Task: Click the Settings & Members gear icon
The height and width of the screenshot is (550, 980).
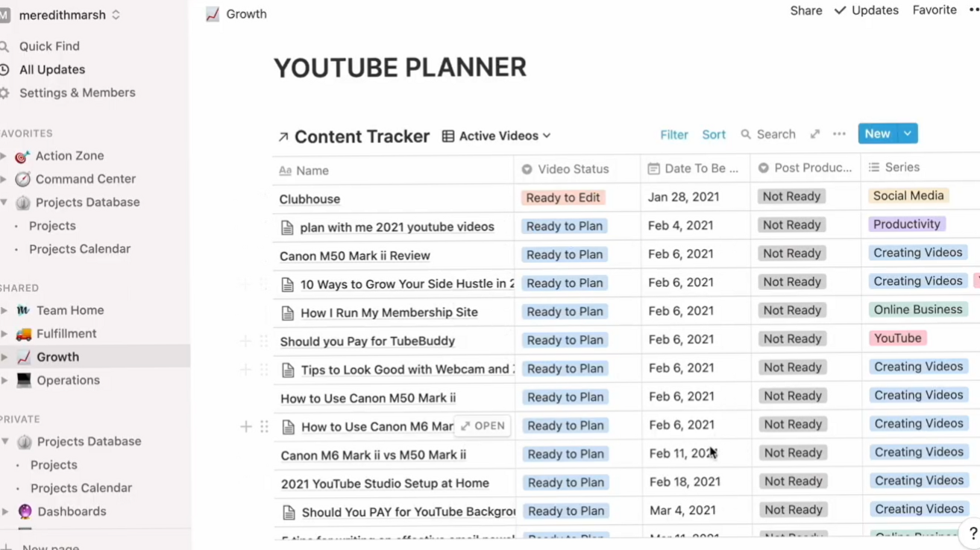Action: (x=6, y=92)
